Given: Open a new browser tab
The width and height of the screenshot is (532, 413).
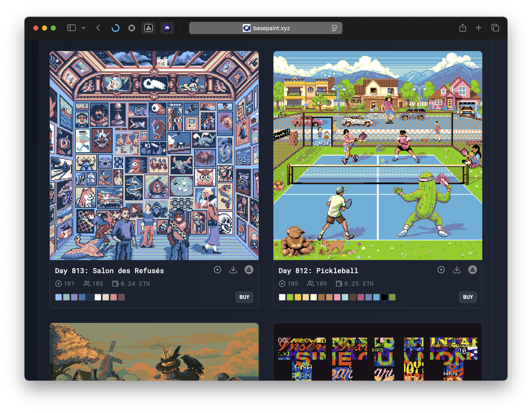Looking at the screenshot, I should point(479,28).
